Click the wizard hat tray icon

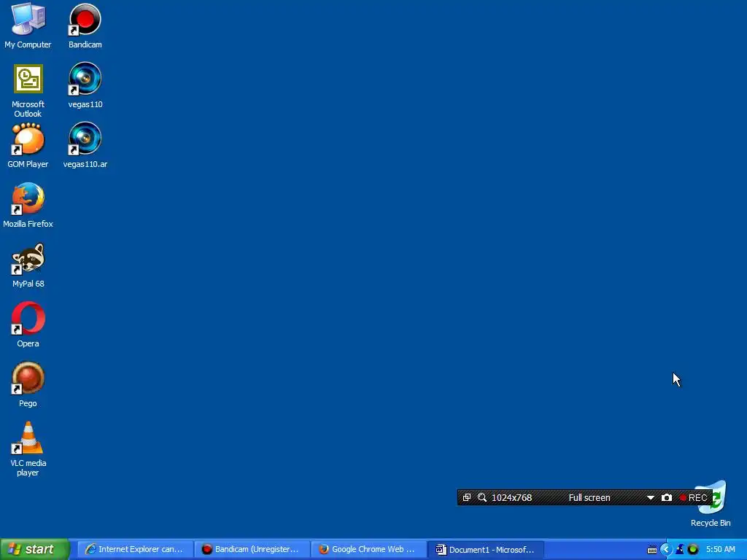(680, 550)
